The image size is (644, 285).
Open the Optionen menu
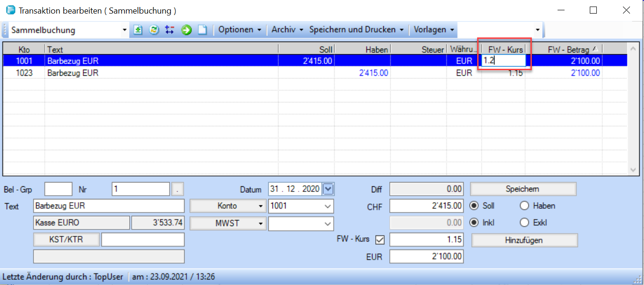(x=239, y=29)
